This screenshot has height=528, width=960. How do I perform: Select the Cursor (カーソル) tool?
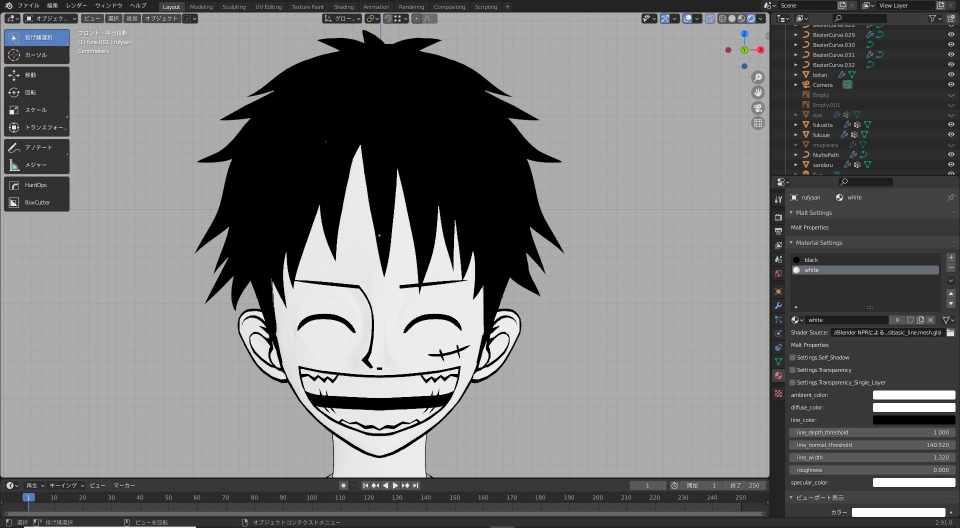pyautogui.click(x=37, y=55)
